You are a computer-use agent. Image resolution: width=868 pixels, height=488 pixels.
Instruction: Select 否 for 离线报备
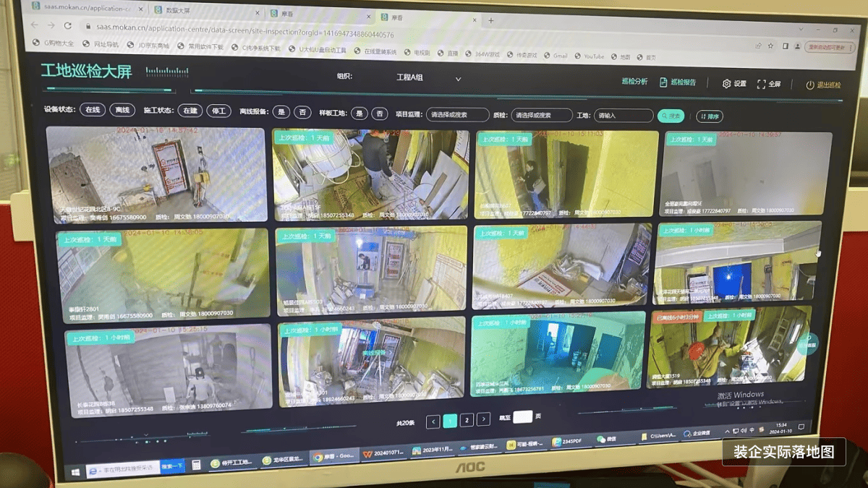pyautogui.click(x=304, y=113)
